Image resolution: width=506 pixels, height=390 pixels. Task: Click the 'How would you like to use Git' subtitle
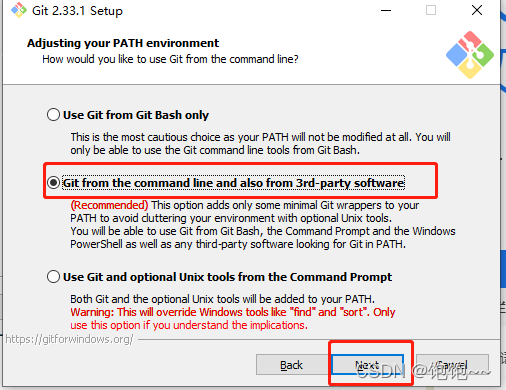pos(170,59)
